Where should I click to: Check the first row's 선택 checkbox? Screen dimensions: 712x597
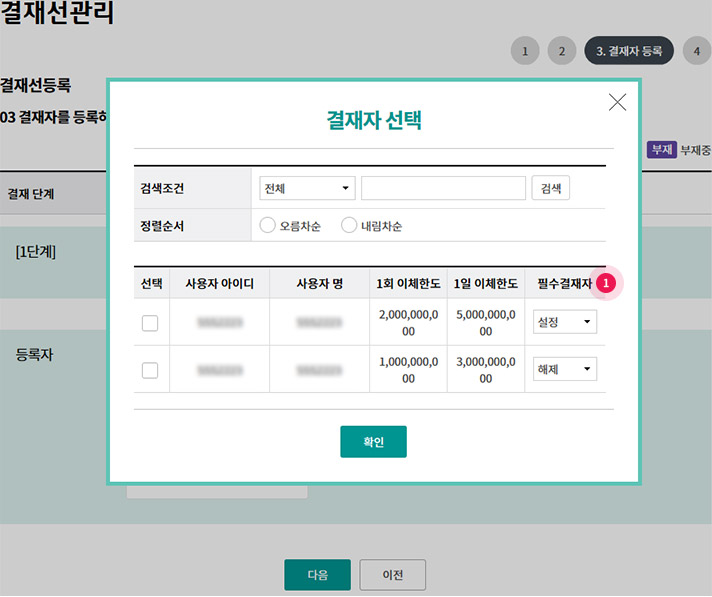pyautogui.click(x=150, y=323)
